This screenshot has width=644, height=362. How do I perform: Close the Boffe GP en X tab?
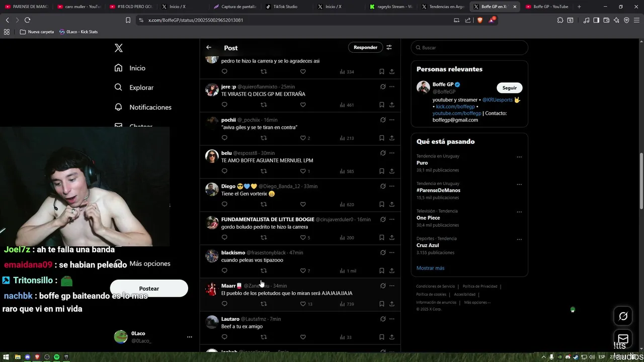(515, 7)
